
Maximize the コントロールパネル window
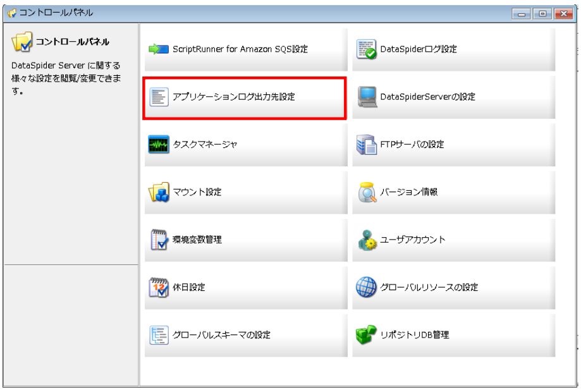pos(543,14)
